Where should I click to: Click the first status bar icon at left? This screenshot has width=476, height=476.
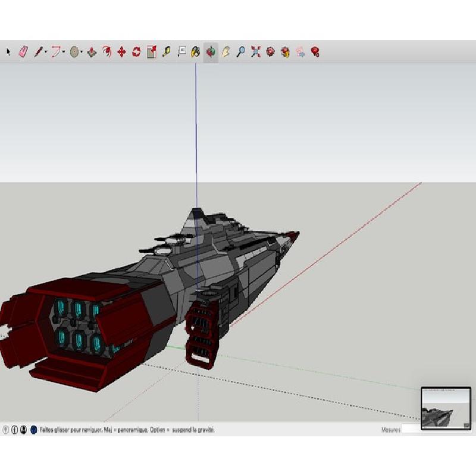click(x=6, y=429)
